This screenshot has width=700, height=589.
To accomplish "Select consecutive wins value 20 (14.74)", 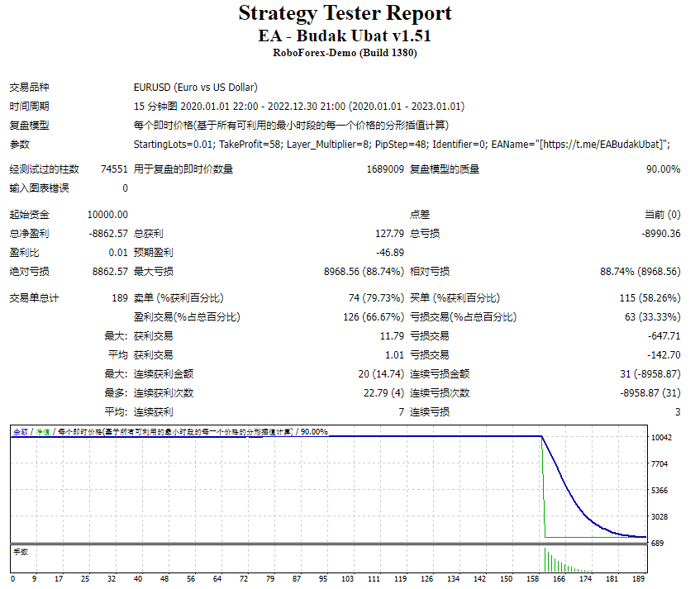I will [x=381, y=374].
